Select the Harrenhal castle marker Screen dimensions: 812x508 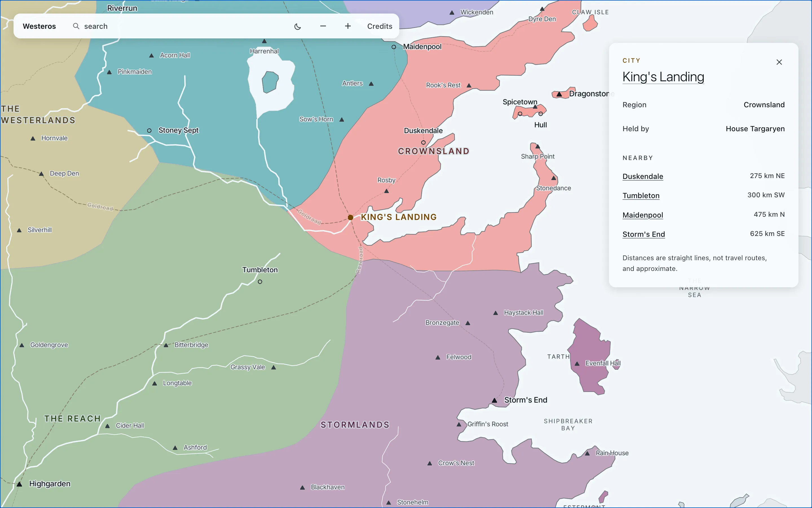point(264,41)
